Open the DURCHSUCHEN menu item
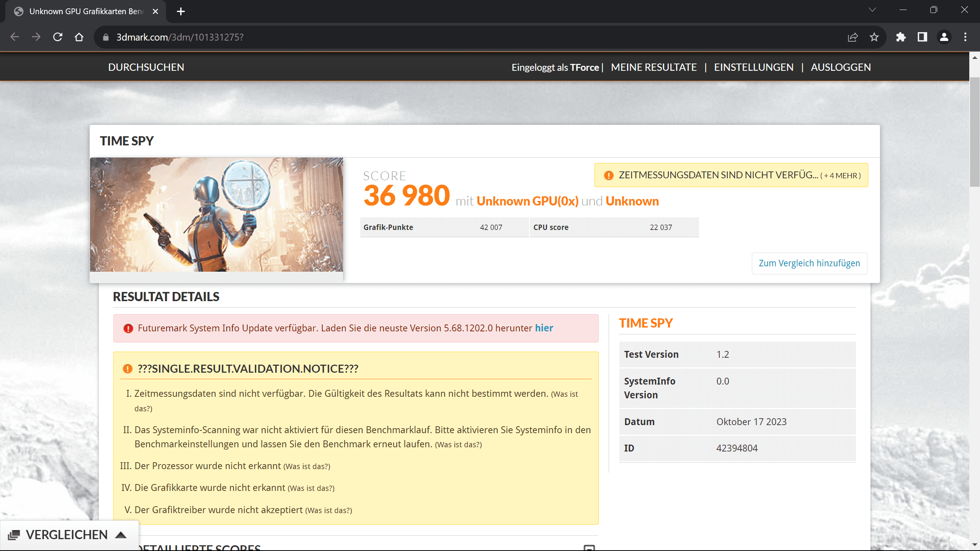This screenshot has height=551, width=980. click(146, 67)
